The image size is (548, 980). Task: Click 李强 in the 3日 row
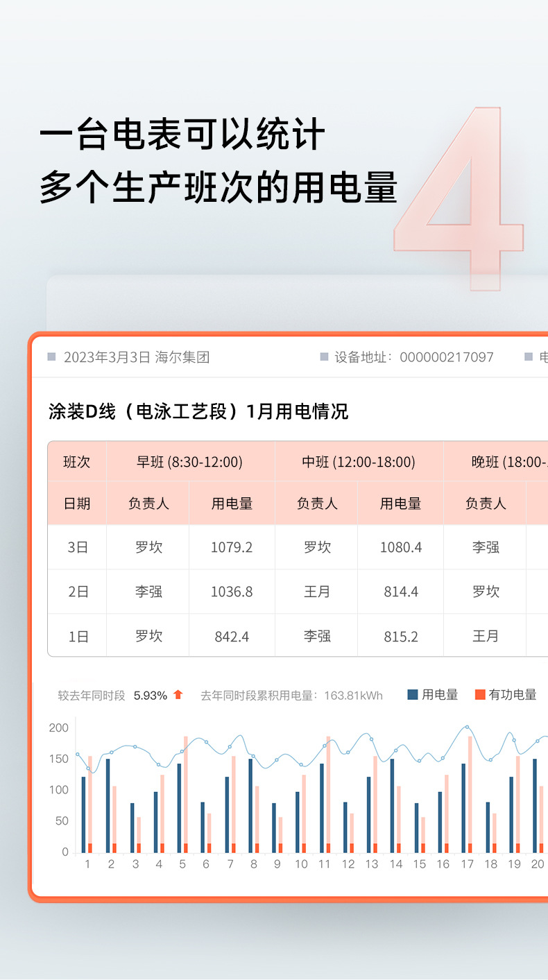486,547
